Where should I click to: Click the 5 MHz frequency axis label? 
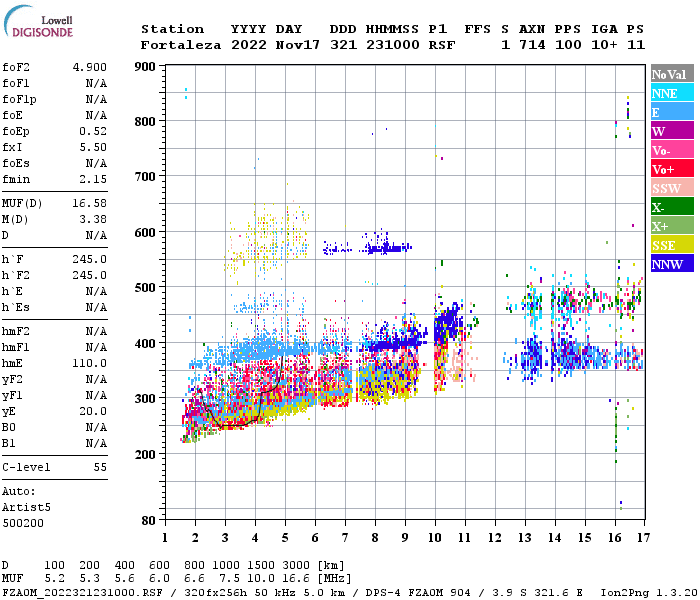(x=285, y=538)
